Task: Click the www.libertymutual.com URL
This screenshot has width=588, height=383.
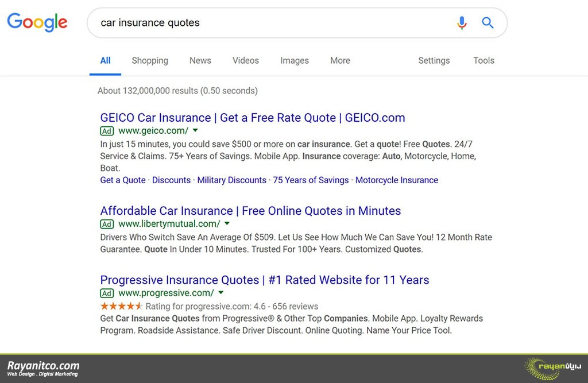Action: pos(169,224)
